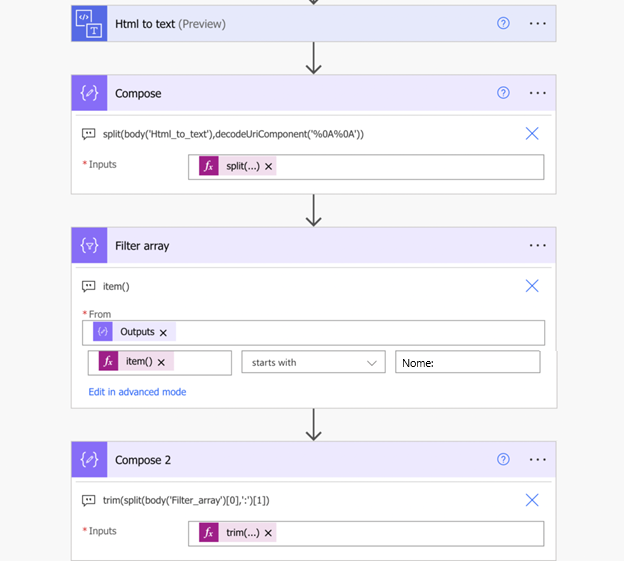
Task: Expand the 'starts with' operator dropdown
Action: click(372, 363)
